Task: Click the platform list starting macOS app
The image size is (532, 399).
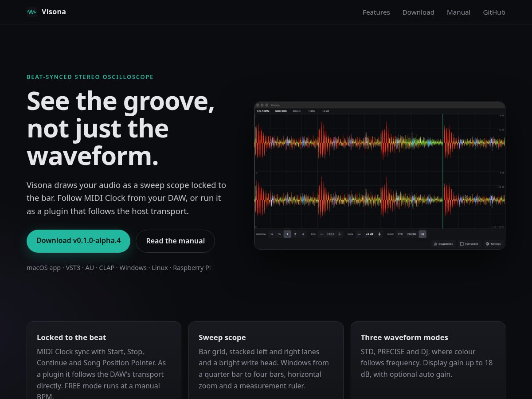Action: pyautogui.click(x=119, y=268)
